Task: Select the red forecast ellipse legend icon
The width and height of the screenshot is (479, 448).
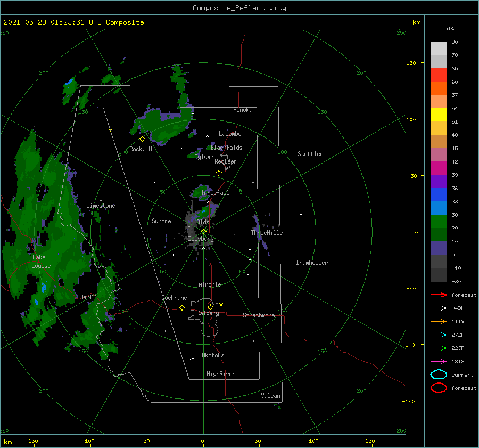Action: pyautogui.click(x=439, y=388)
